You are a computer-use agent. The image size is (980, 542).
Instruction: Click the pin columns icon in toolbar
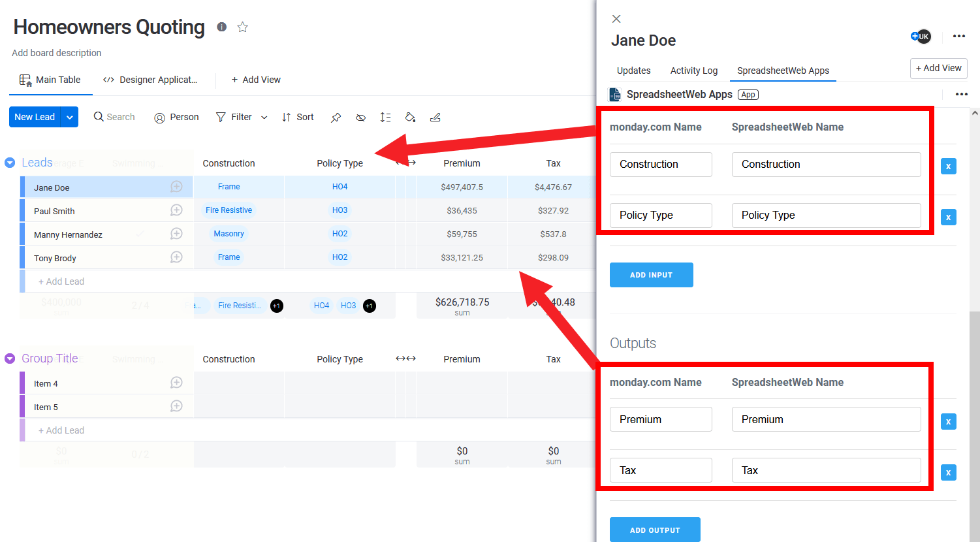coord(336,118)
